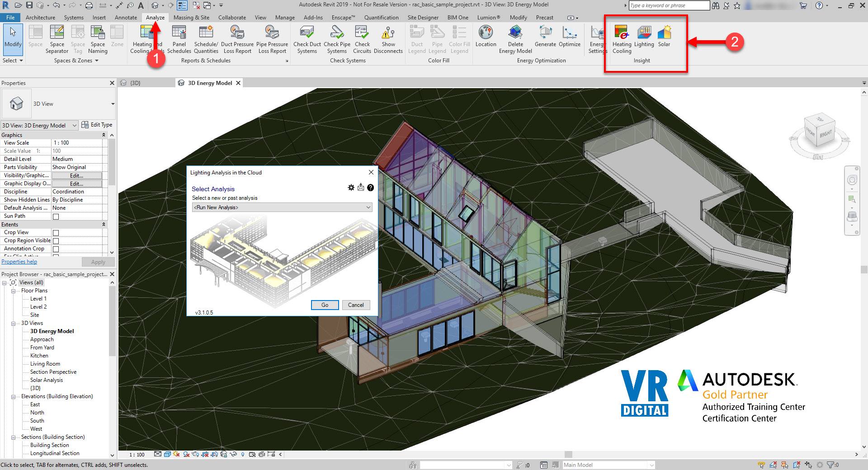The height and width of the screenshot is (470, 868).
Task: Check the Annotation Crop box
Action: pos(56,249)
